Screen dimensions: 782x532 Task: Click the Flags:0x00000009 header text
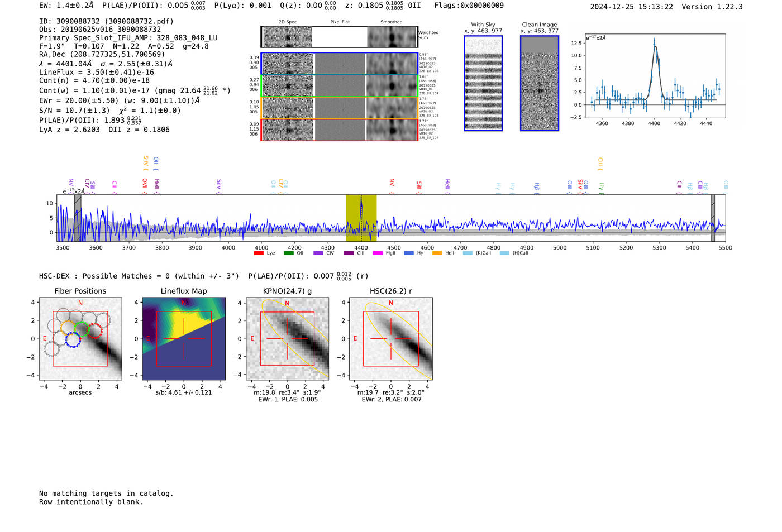(x=469, y=6)
